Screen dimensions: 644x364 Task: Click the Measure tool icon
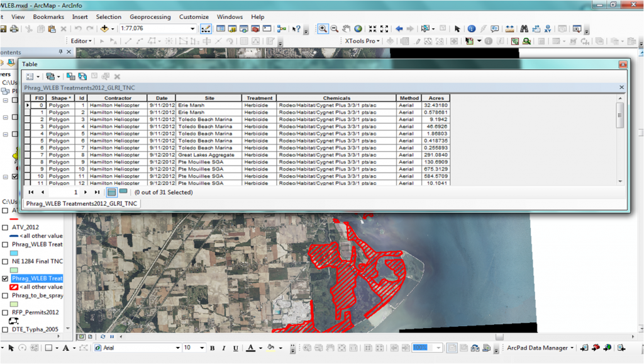[509, 28]
